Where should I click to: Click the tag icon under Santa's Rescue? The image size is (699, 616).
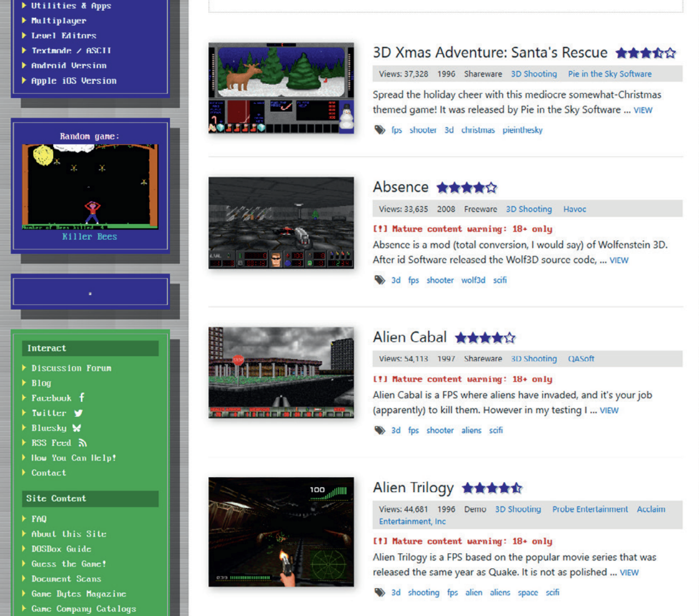point(380,130)
